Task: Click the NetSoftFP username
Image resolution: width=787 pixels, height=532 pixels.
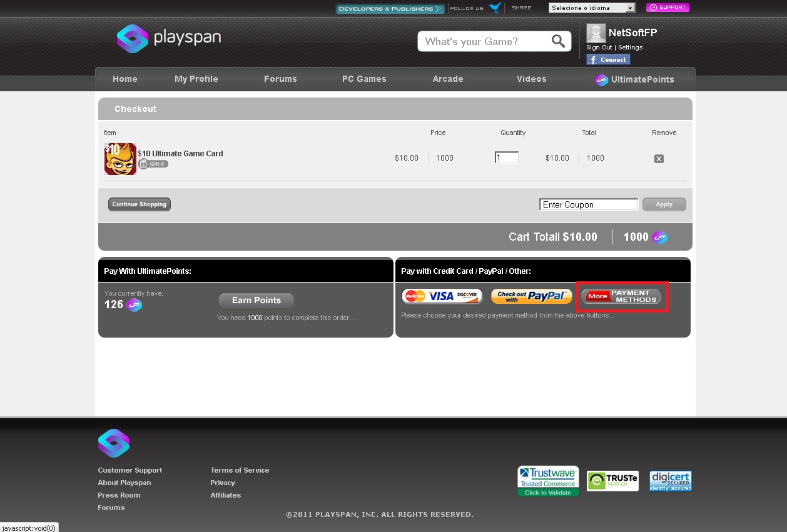Action: click(x=633, y=33)
